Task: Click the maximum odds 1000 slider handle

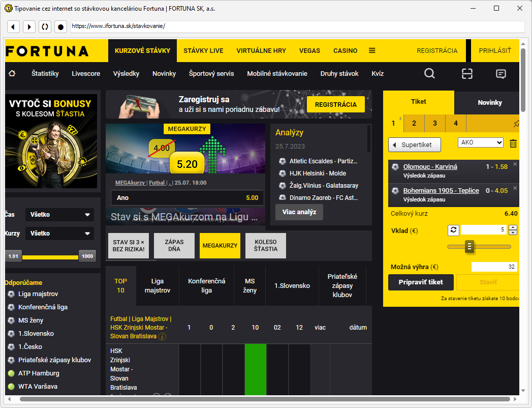Action: [x=87, y=256]
